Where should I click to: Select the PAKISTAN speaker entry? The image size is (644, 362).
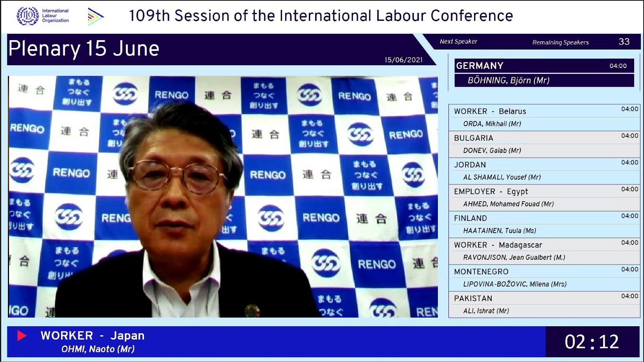pos(544,305)
